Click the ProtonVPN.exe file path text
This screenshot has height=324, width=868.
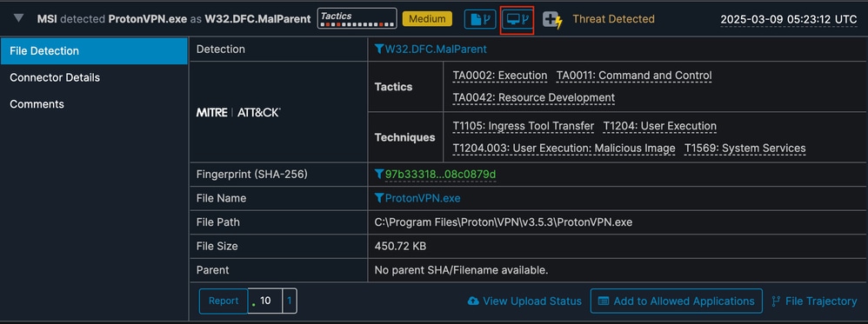[504, 222]
